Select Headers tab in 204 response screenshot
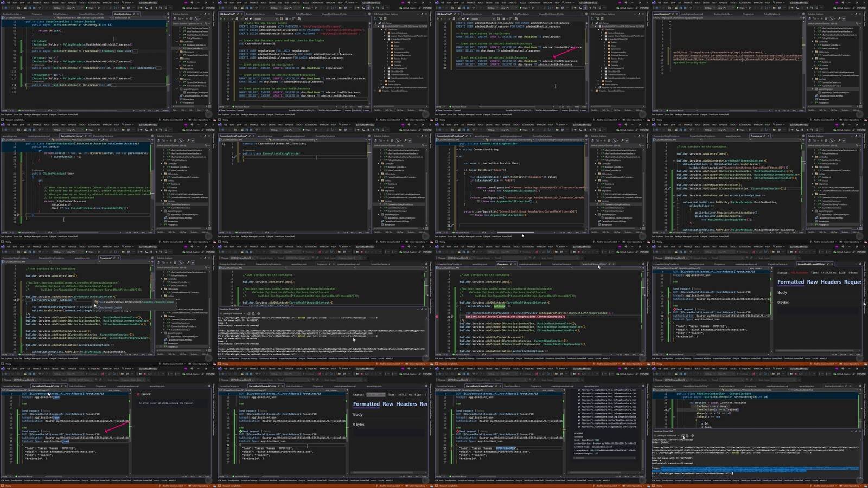 (x=406, y=404)
